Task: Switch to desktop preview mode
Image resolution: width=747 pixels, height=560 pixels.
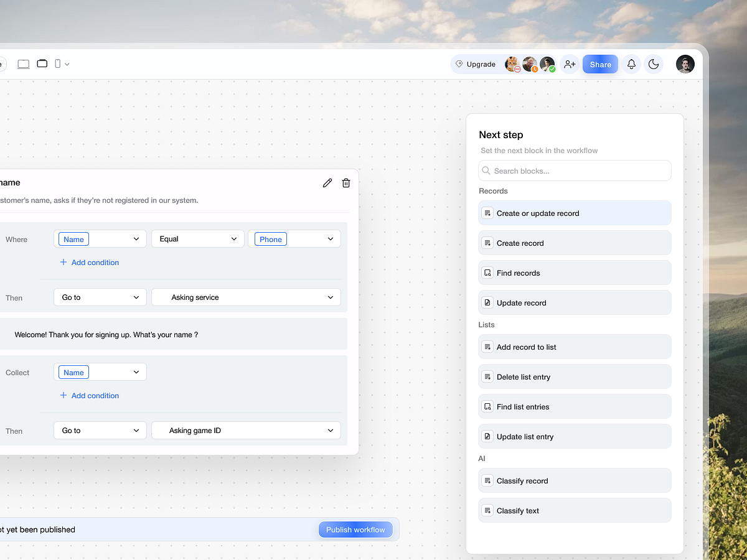Action: (23, 63)
